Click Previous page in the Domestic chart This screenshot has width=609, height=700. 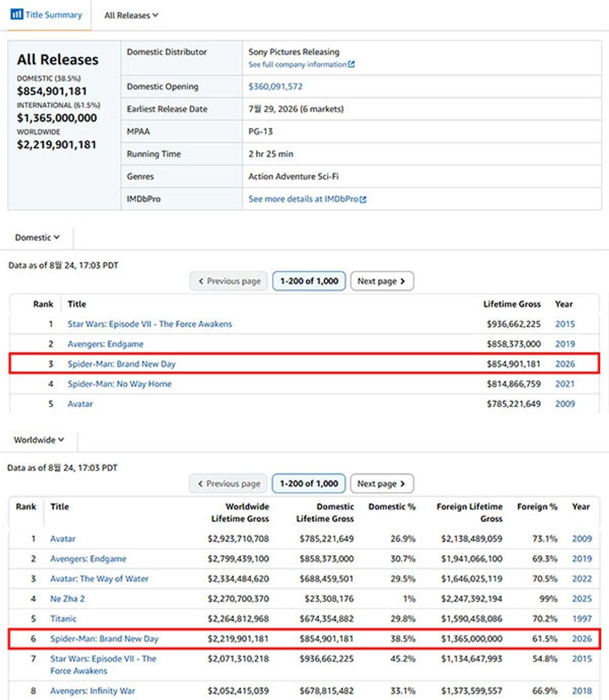229,281
